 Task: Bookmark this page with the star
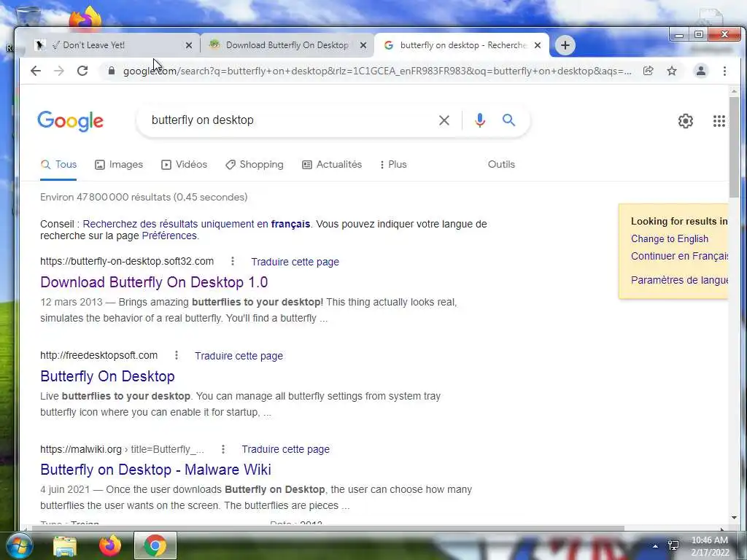672,71
